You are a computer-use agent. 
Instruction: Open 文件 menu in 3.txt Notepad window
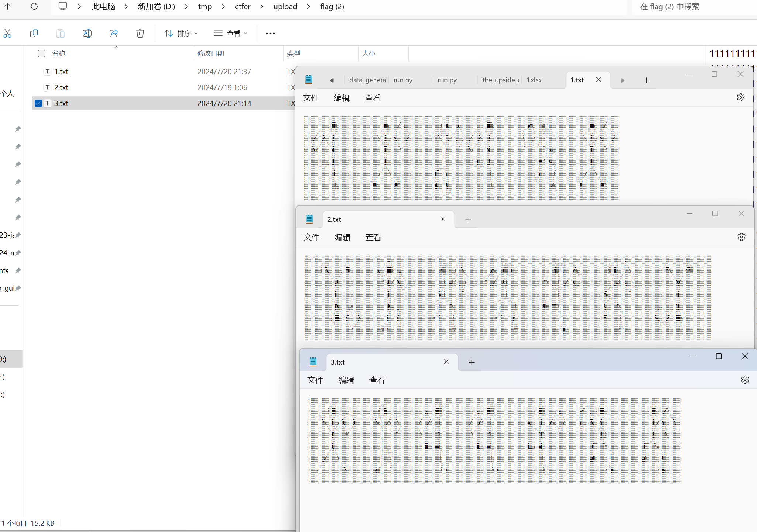pyautogui.click(x=315, y=380)
